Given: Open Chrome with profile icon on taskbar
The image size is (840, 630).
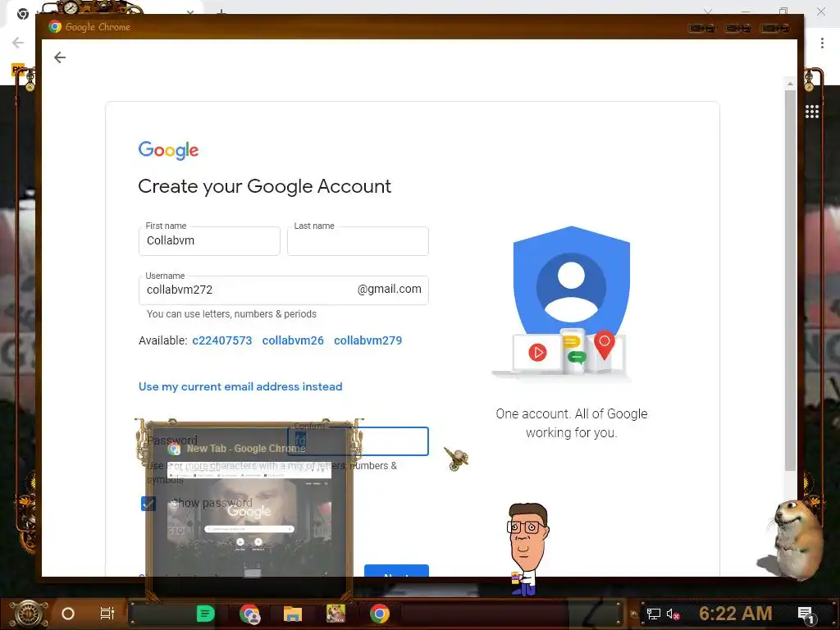Looking at the screenshot, I should coord(249,614).
